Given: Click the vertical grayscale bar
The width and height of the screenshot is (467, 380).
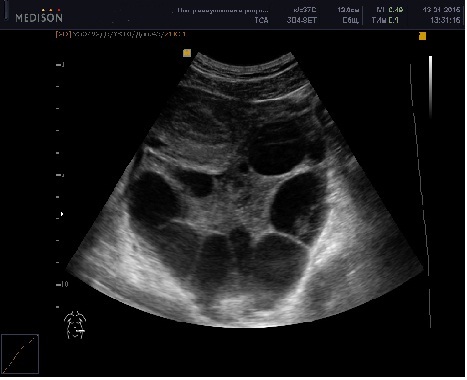Looking at the screenshot, I should [x=430, y=87].
